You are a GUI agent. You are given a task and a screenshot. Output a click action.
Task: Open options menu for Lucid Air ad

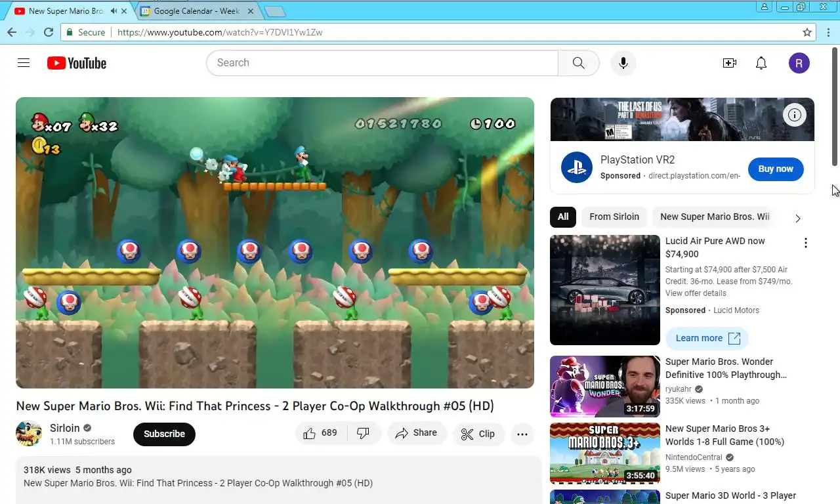tap(806, 243)
